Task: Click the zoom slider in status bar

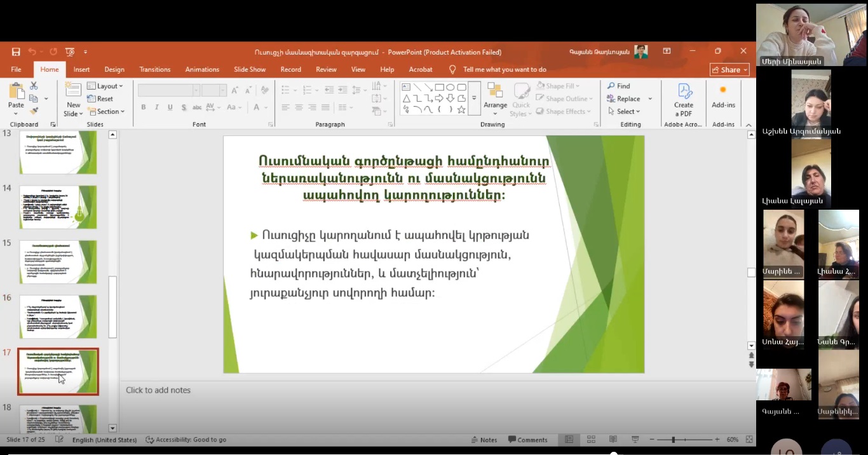Action: 674,440
